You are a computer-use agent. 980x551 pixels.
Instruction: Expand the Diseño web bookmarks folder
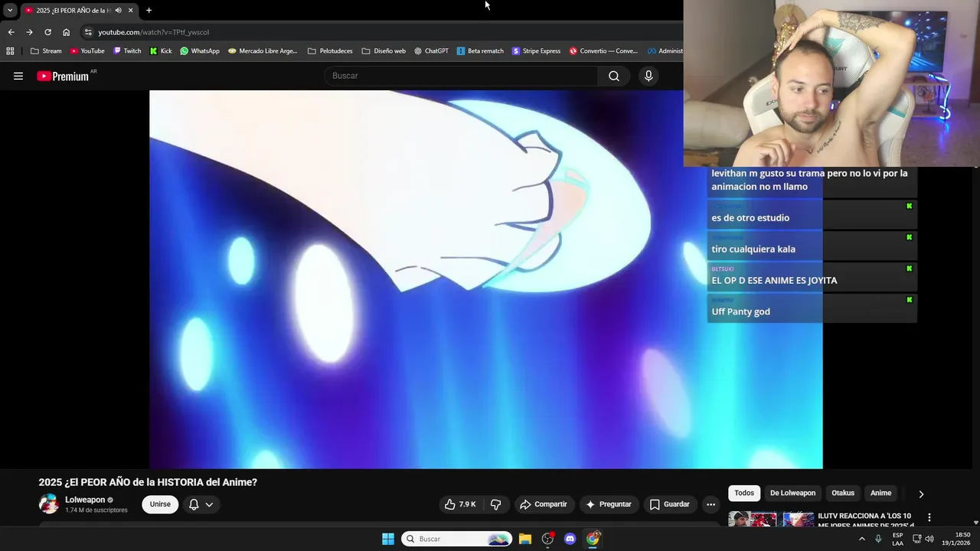pos(384,51)
